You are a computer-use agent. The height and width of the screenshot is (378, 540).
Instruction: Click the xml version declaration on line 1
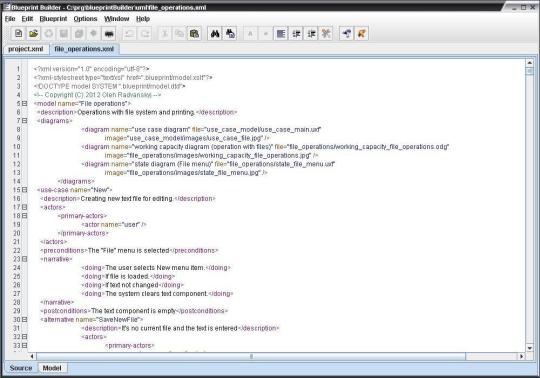92,69
